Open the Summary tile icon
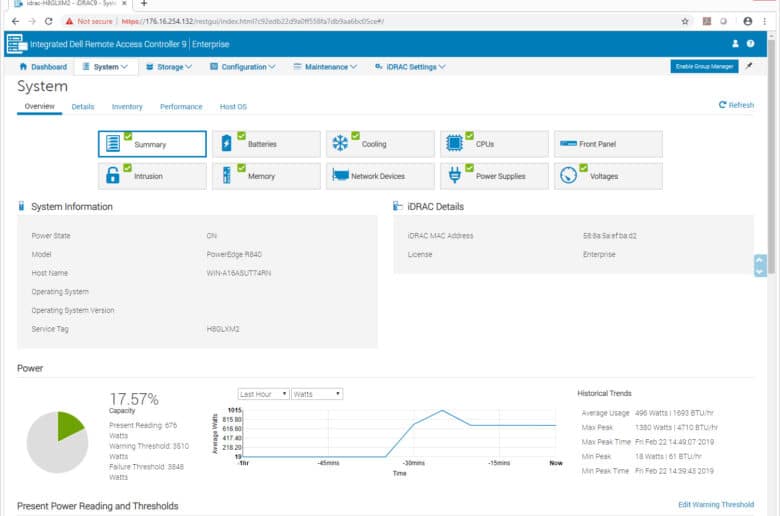Image resolution: width=780 pixels, height=516 pixels. 113,144
